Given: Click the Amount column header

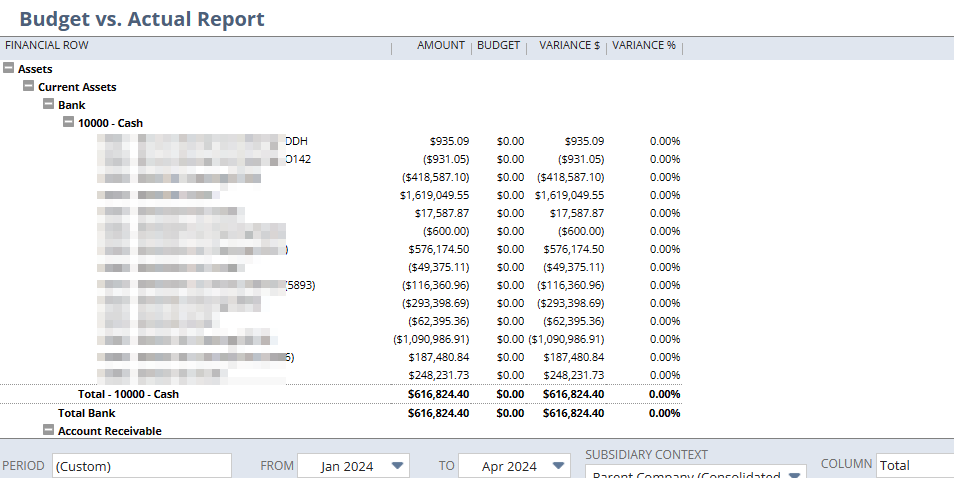Looking at the screenshot, I should point(440,45).
